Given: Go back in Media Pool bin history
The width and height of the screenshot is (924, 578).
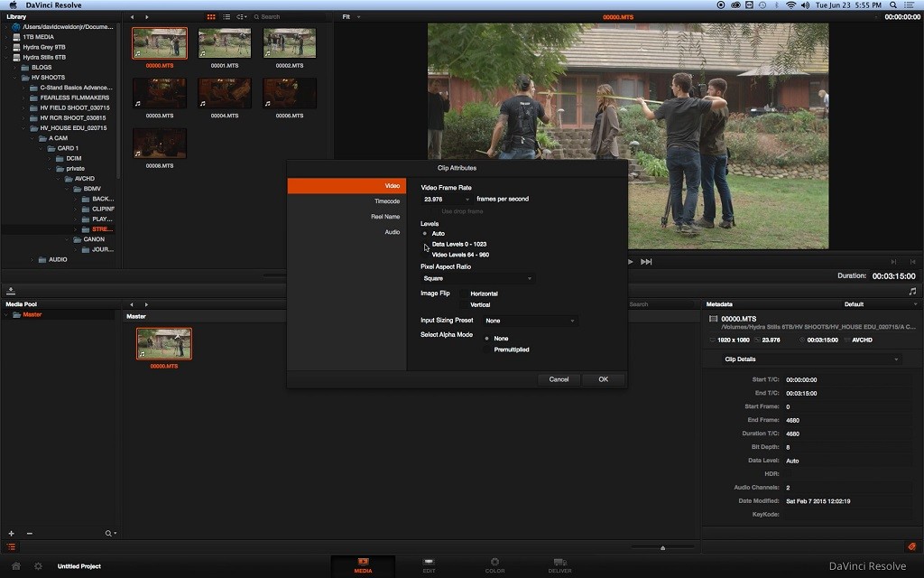Looking at the screenshot, I should (x=132, y=305).
